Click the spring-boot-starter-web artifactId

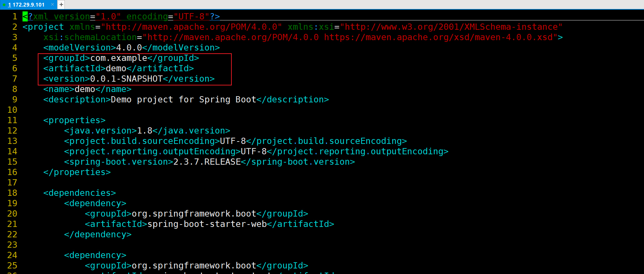207,224
